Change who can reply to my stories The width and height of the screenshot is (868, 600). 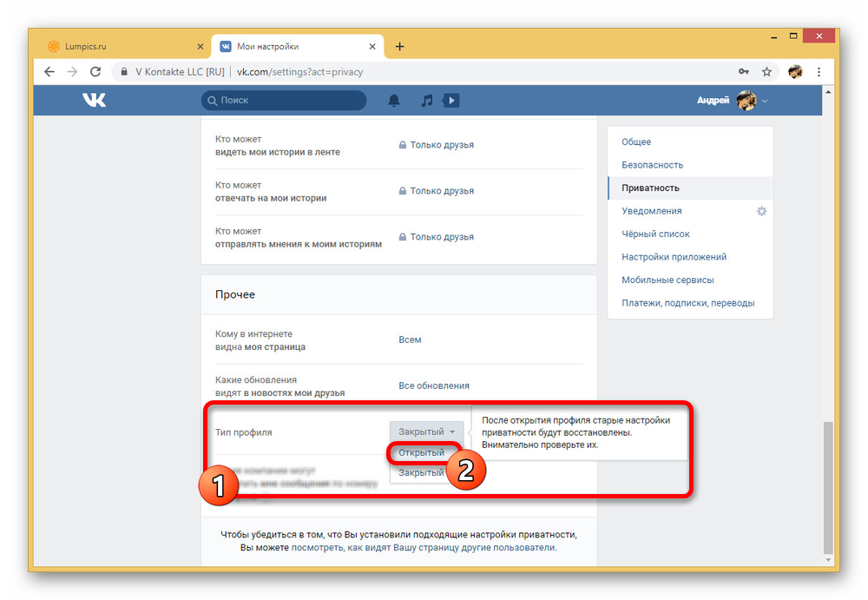pyautogui.click(x=437, y=190)
